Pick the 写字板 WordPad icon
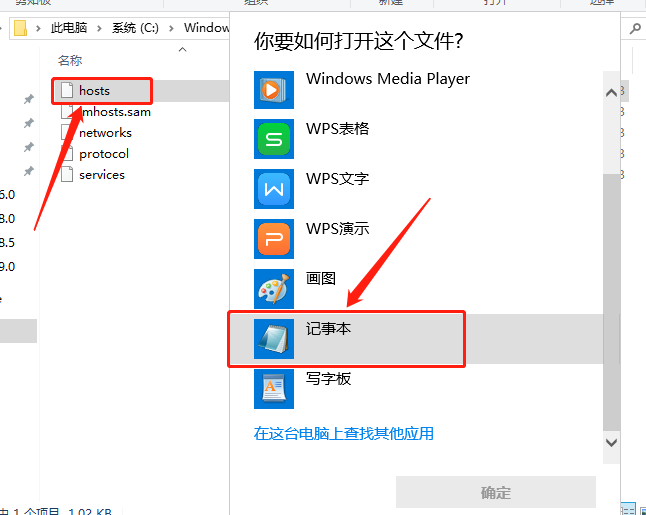This screenshot has width=646, height=515. pos(274,389)
